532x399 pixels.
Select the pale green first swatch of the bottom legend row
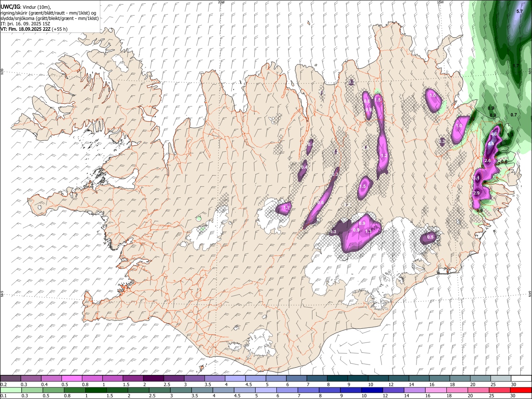pyautogui.click(x=10, y=390)
